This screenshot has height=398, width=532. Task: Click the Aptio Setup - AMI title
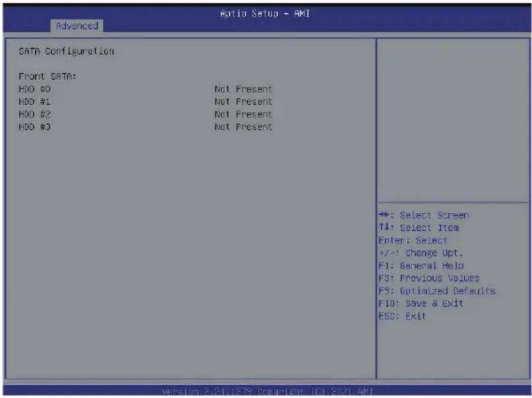265,14
